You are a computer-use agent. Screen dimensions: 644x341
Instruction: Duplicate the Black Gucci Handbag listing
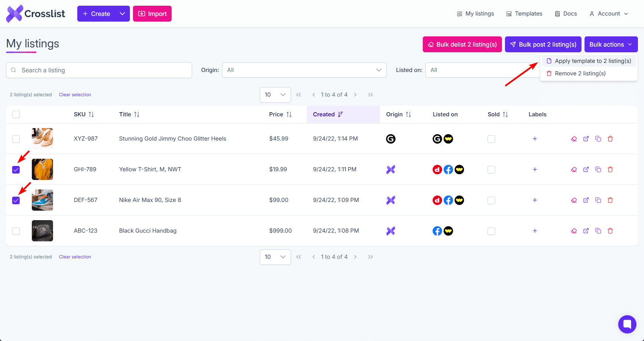pos(598,231)
